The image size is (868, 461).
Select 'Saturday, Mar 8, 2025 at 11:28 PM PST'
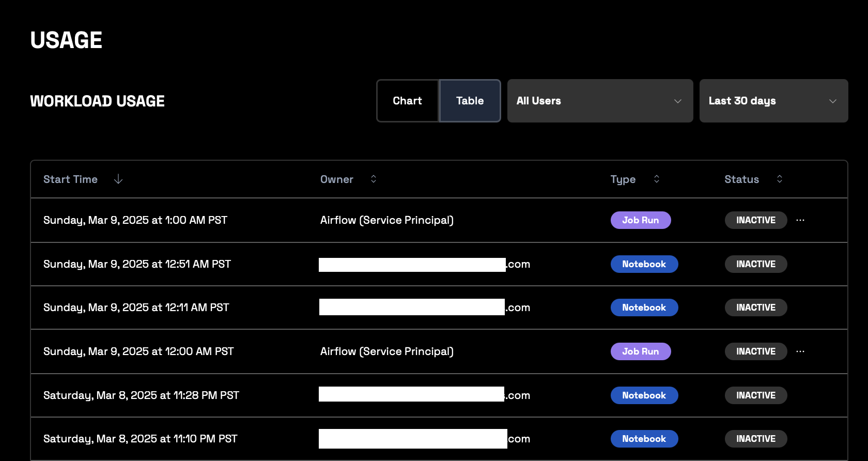tap(141, 395)
